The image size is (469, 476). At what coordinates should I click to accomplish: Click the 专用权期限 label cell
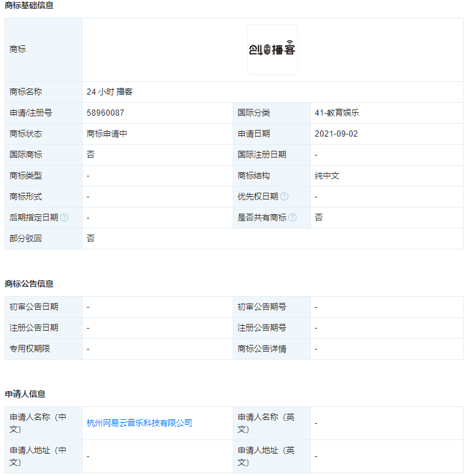pos(43,349)
